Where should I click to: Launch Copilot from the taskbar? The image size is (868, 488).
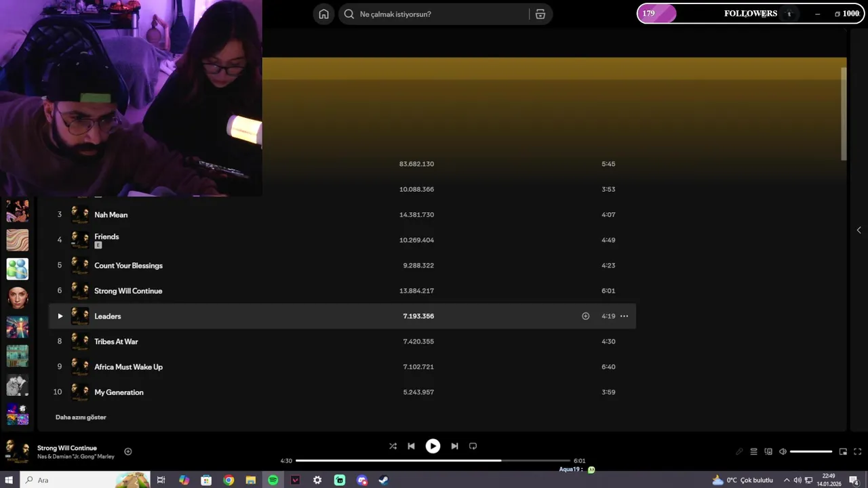pos(184,480)
